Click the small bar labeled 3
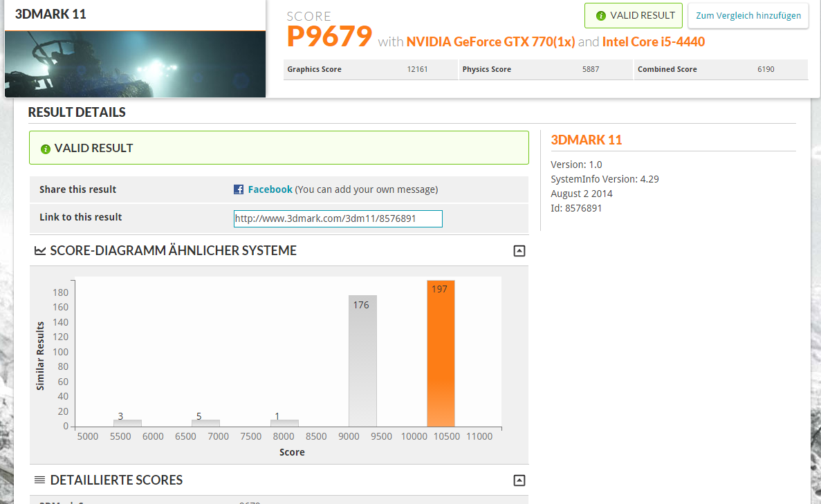 click(127, 423)
